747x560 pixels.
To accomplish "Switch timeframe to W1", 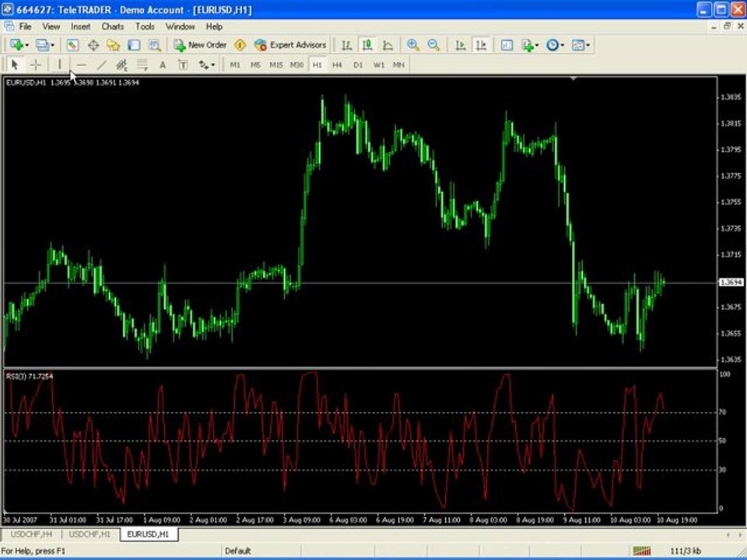I will [x=379, y=65].
